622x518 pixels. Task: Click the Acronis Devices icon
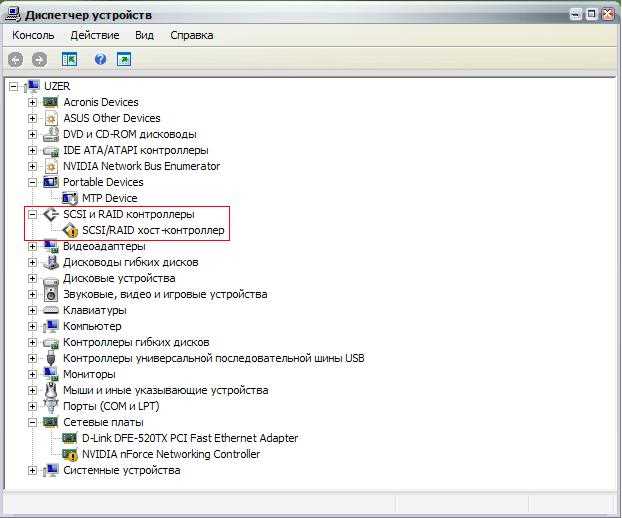click(x=51, y=102)
